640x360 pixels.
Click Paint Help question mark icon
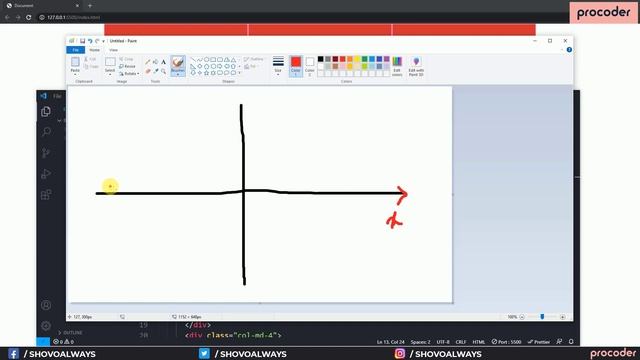(569, 50)
